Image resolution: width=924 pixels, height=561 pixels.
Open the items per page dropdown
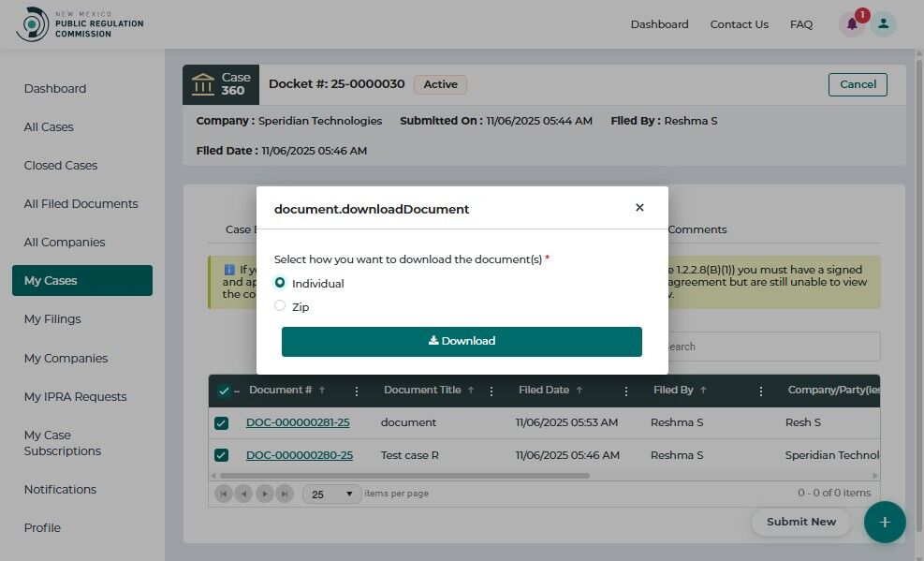tap(331, 494)
